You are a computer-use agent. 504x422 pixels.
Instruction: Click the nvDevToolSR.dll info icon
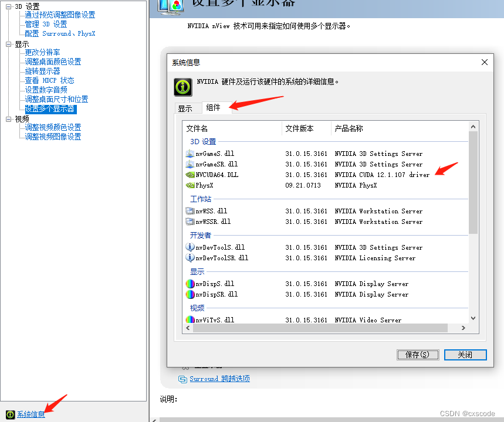tap(190, 258)
